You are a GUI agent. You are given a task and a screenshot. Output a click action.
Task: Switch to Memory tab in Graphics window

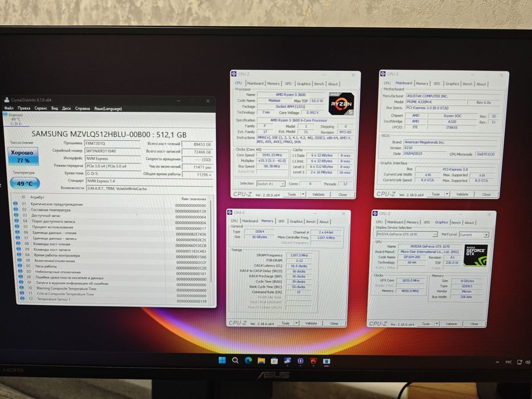[x=413, y=222]
